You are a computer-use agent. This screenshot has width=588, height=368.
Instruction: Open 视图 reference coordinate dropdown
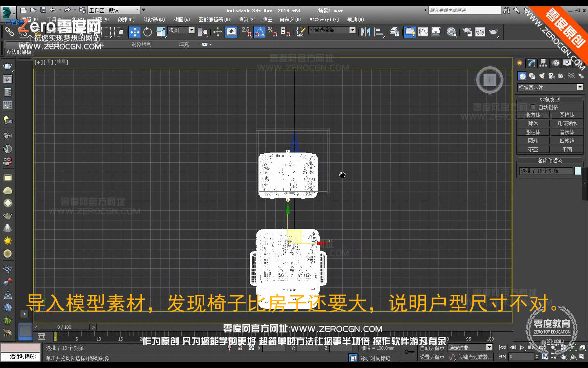pos(181,30)
